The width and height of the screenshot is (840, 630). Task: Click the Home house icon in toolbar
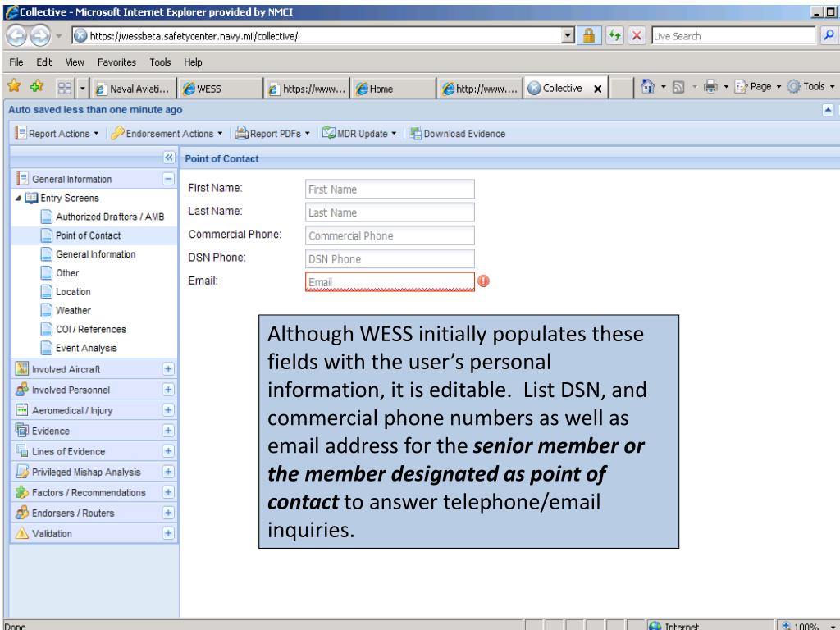tap(648, 86)
